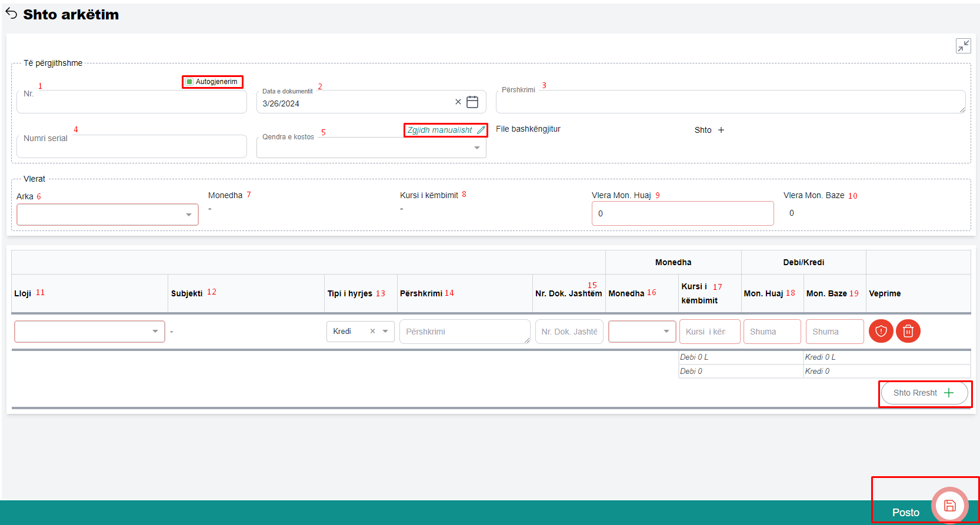Click the round save icon beside Posto
The width and height of the screenshot is (980, 525).
949,506
